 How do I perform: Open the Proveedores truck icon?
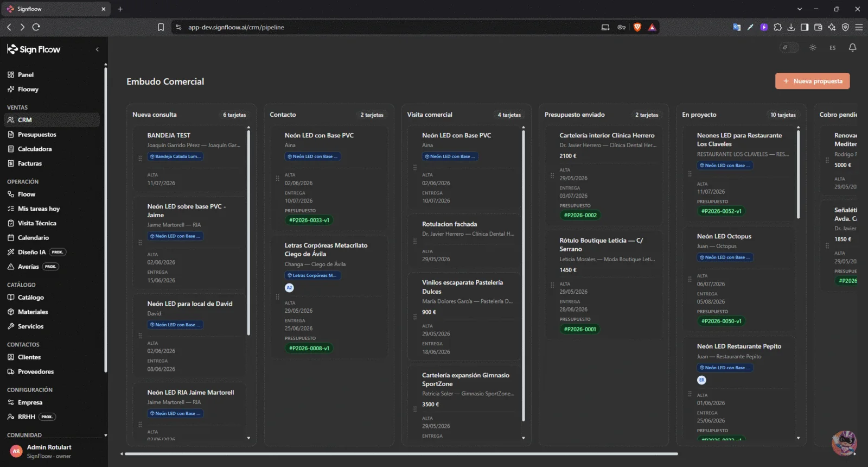coord(11,371)
